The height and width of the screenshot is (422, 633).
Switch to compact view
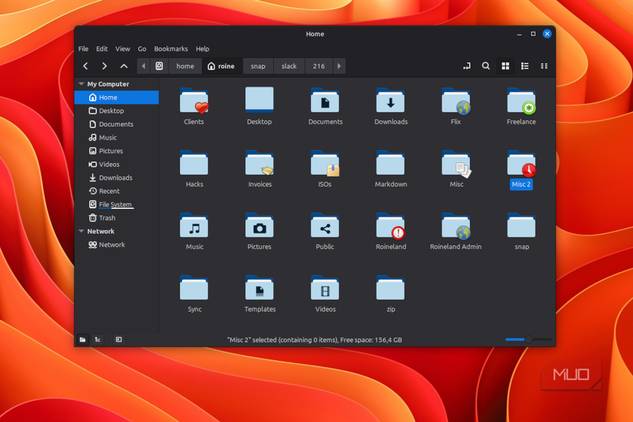point(544,66)
